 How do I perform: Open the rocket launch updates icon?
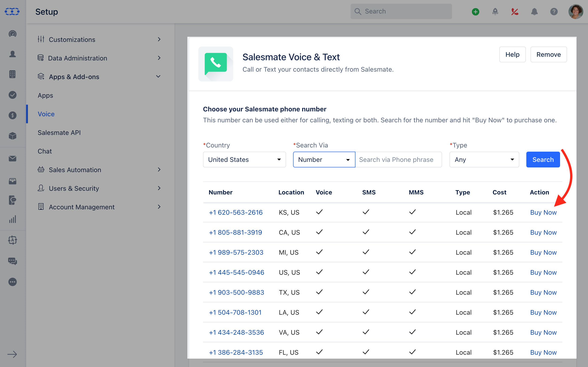pyautogui.click(x=495, y=12)
